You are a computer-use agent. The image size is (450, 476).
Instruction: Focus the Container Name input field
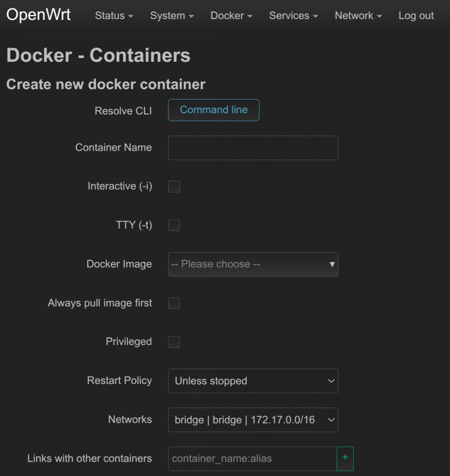click(x=253, y=148)
